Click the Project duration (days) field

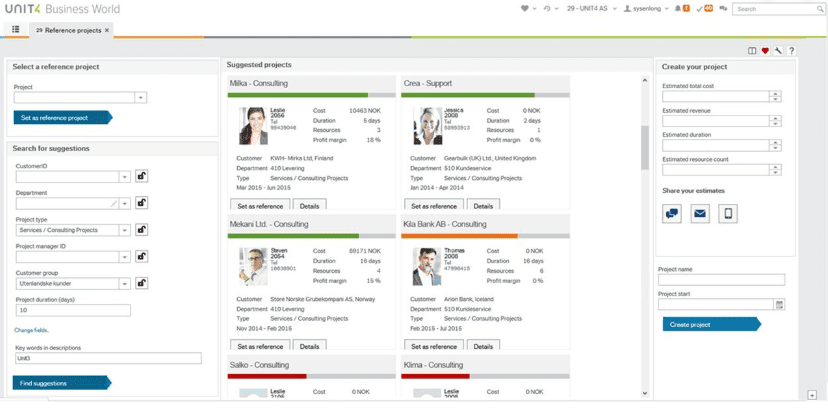click(x=73, y=310)
